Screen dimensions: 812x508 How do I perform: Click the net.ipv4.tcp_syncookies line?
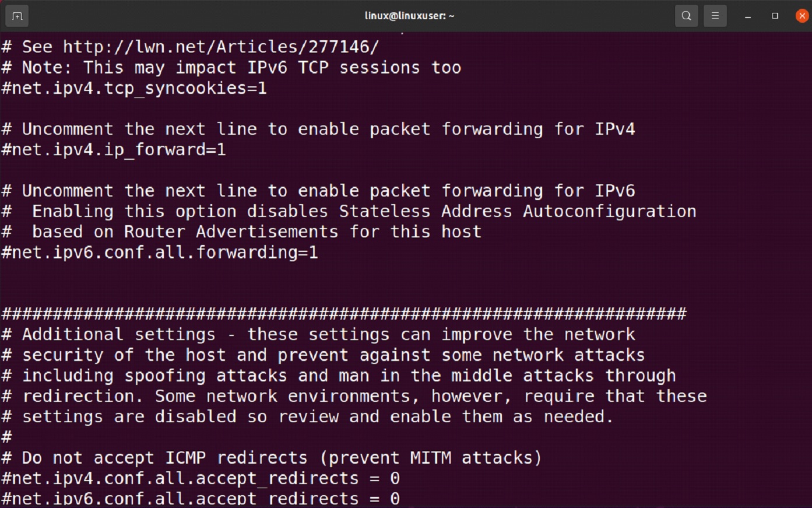133,88
